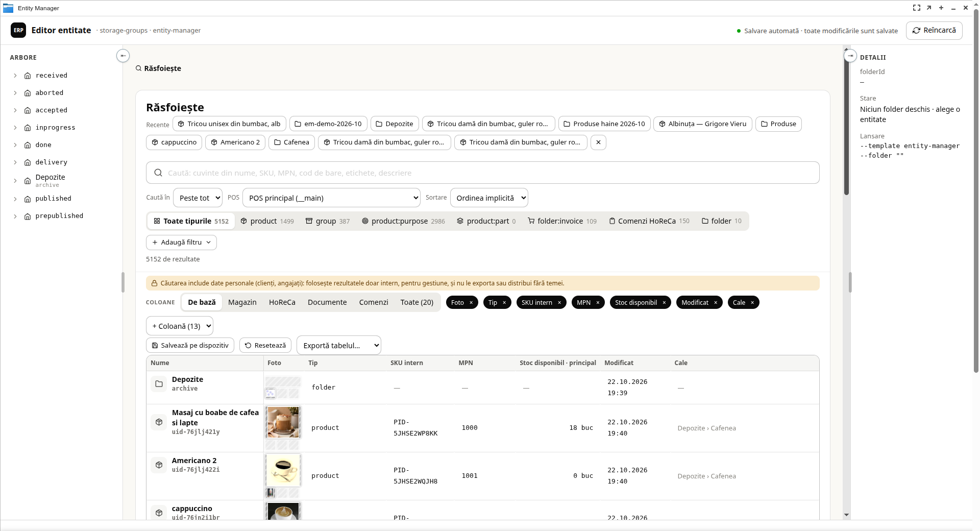This screenshot has height=531, width=980.
Task: Remove the Foto column chip
Action: click(471, 303)
